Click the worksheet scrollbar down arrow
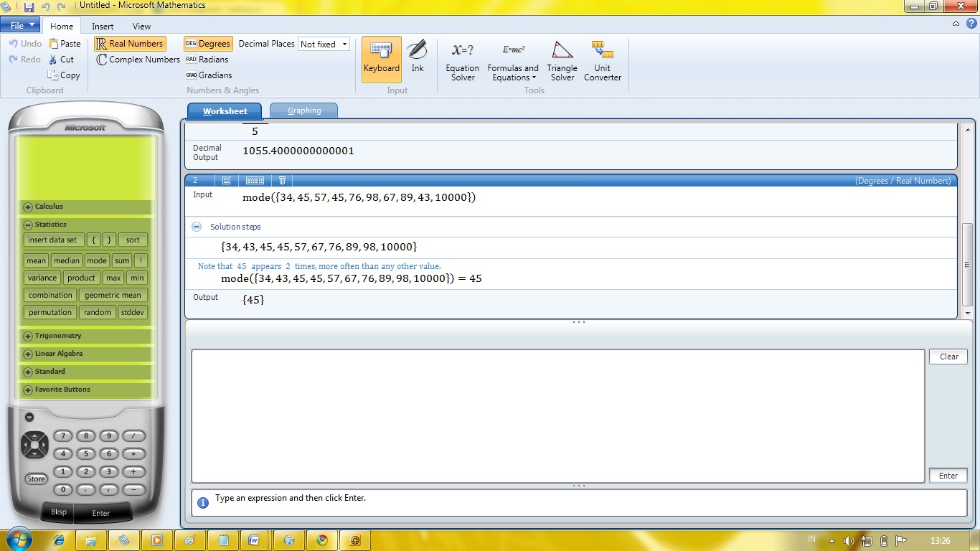Viewport: 980px width, 551px height. (969, 314)
